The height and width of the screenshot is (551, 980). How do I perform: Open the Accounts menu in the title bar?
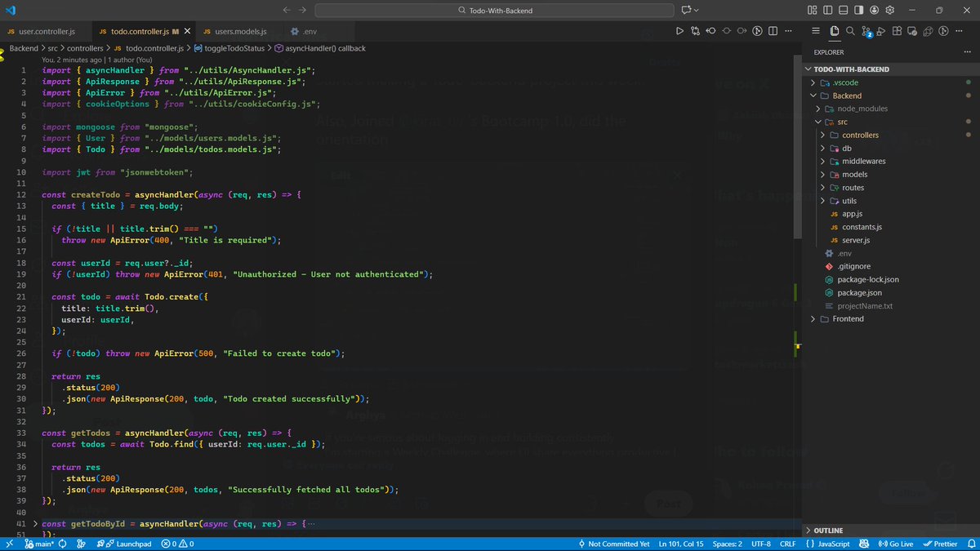(x=875, y=10)
